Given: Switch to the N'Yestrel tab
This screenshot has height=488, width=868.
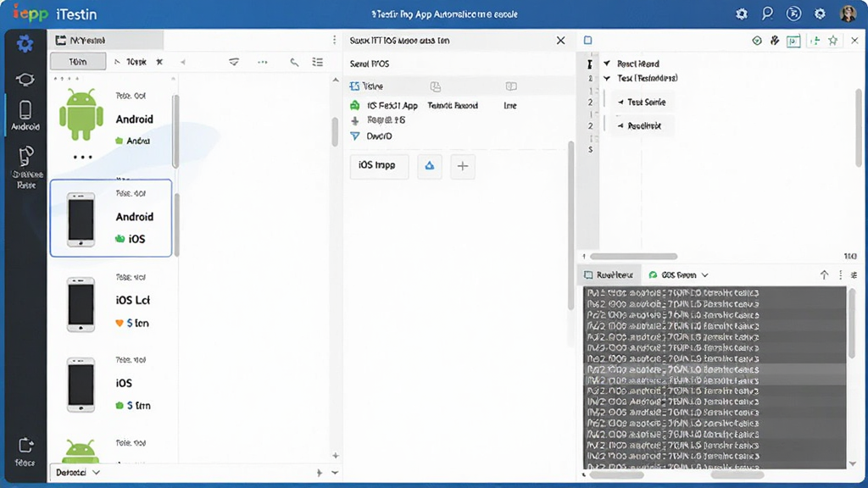Looking at the screenshot, I should (107, 41).
